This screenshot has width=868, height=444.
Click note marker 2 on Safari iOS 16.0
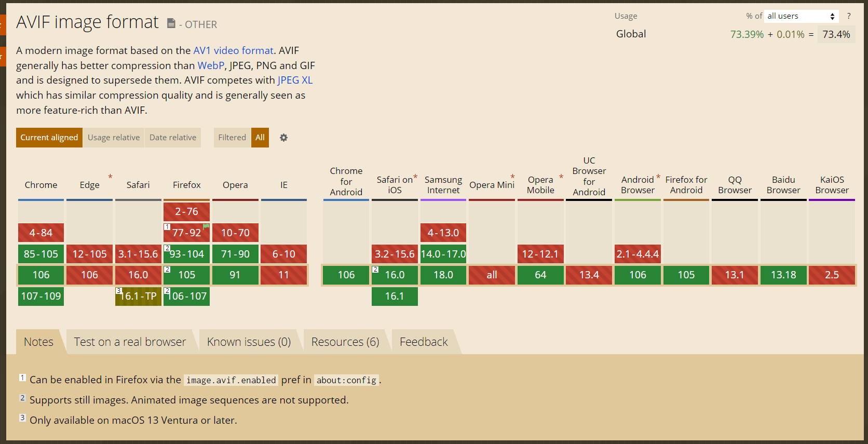pos(375,270)
